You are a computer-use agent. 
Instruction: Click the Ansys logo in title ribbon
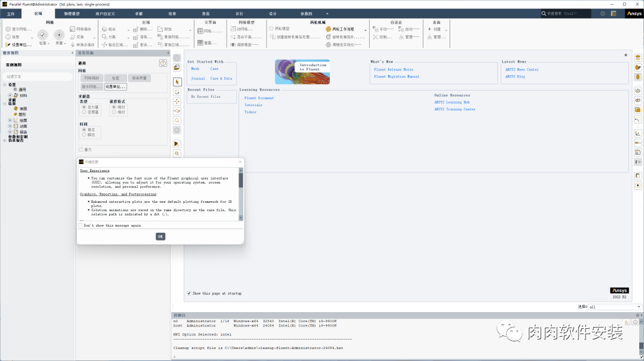(634, 14)
